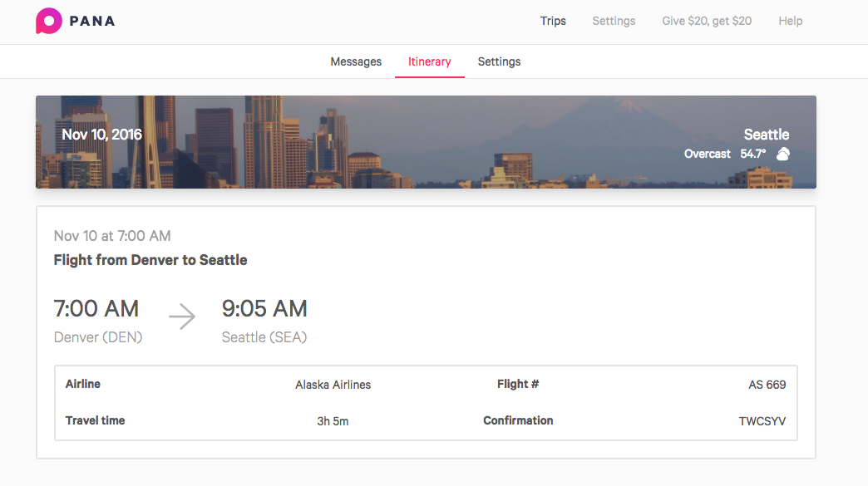Click the 9:05 AM arrival time
The width and height of the screenshot is (868, 486).
point(264,308)
